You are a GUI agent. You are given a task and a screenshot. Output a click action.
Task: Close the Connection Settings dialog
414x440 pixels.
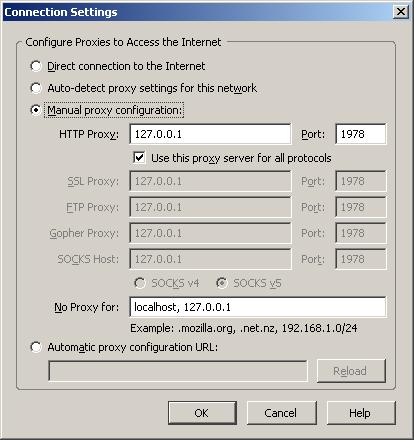pos(401,12)
